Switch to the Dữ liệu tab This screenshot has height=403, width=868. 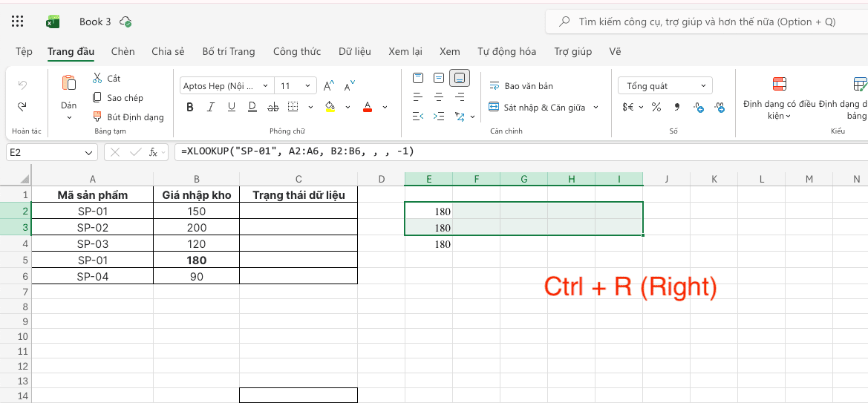355,51
